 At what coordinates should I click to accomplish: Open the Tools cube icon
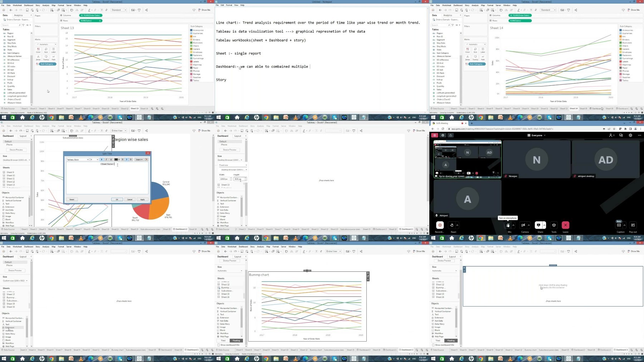point(554,225)
